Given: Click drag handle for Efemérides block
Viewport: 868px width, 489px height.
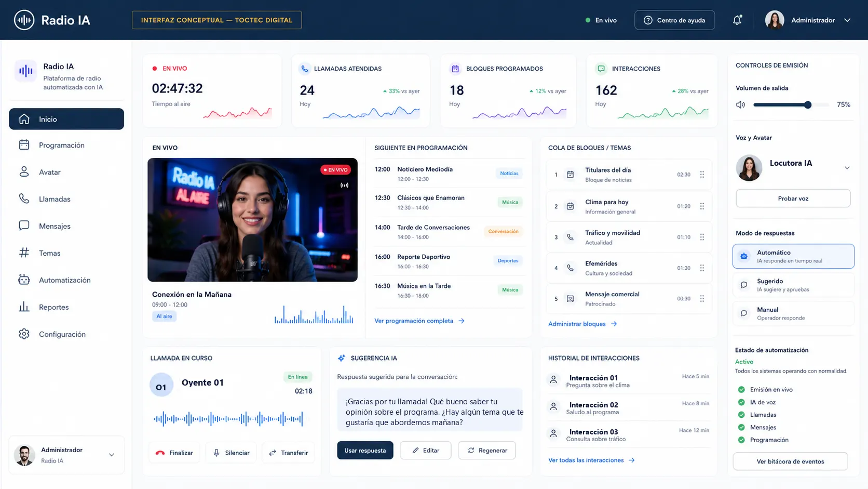Looking at the screenshot, I should 702,268.
